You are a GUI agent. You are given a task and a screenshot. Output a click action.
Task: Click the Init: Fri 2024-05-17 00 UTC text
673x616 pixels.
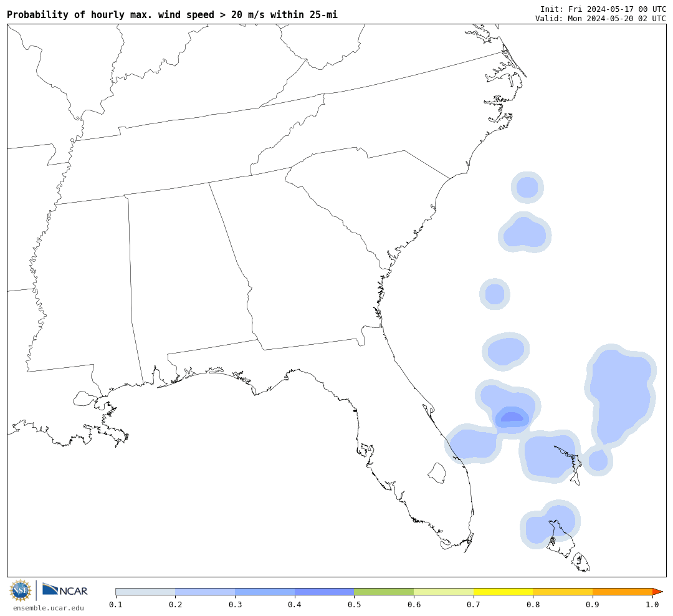[x=603, y=9]
